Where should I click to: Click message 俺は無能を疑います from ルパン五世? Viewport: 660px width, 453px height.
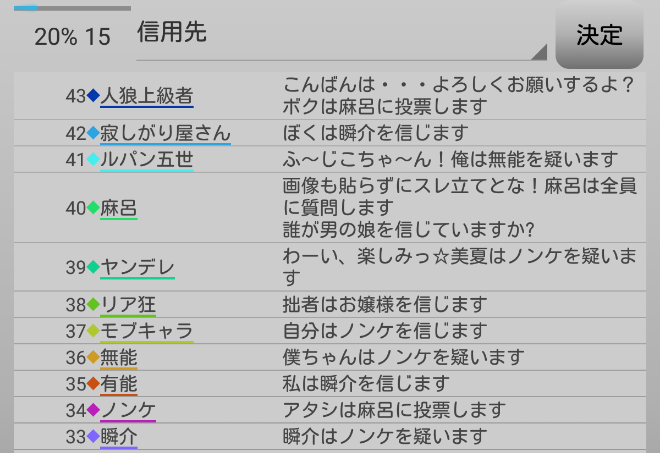[x=450, y=160]
